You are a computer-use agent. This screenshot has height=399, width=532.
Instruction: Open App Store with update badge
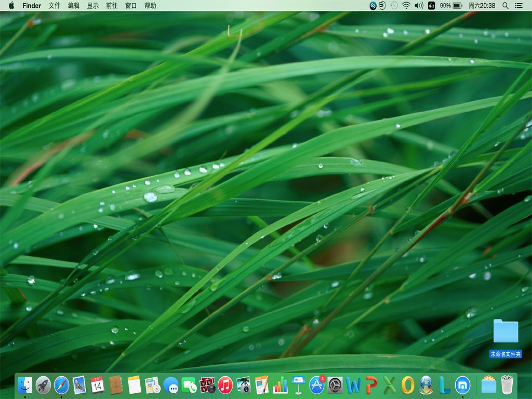point(317,385)
